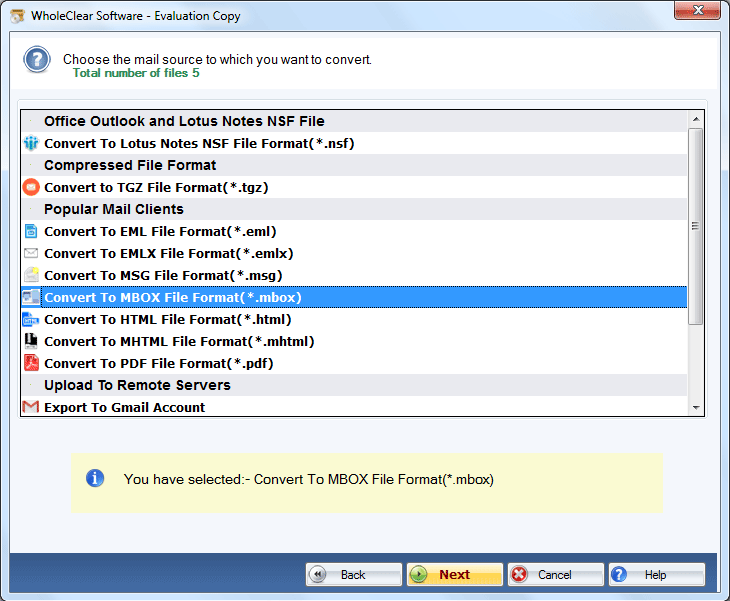Go back with the Back button
This screenshot has height=601, width=730.
tap(353, 574)
